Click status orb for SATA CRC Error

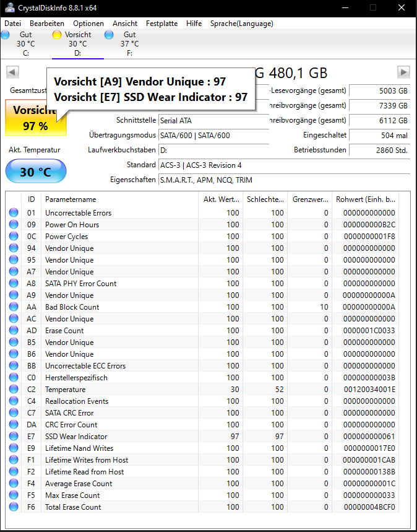pyautogui.click(x=14, y=412)
